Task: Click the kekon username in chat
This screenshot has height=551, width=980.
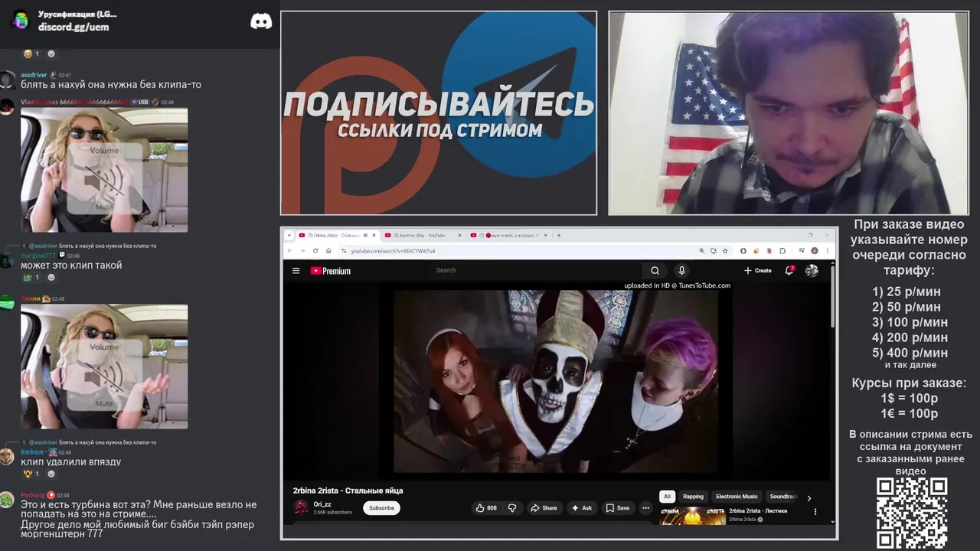Action: tap(32, 452)
